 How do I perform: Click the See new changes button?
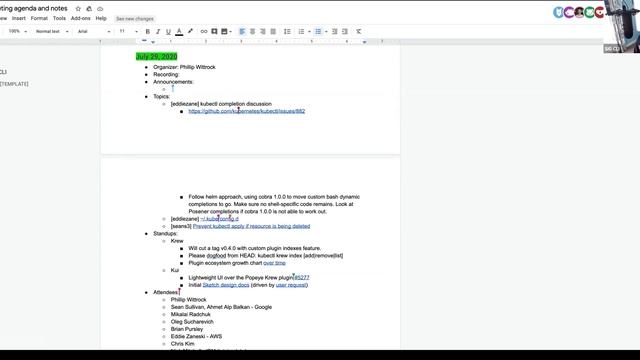[135, 19]
